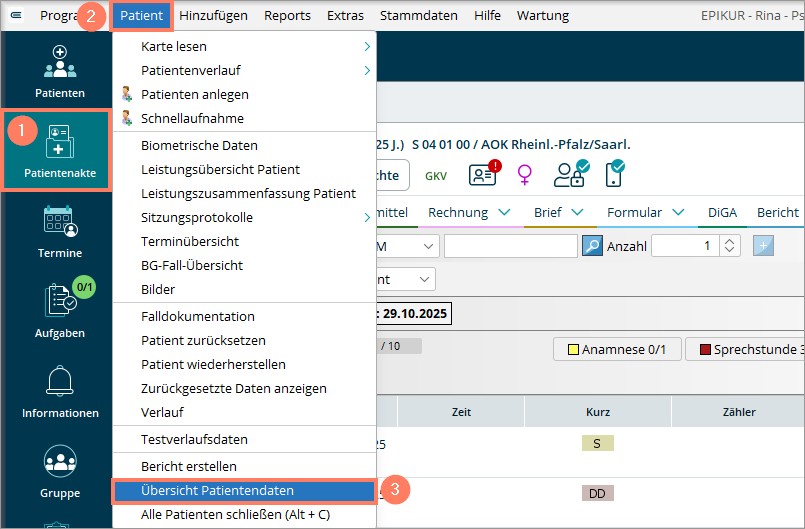Open the Extras menu
The height and width of the screenshot is (529, 805).
pyautogui.click(x=345, y=15)
